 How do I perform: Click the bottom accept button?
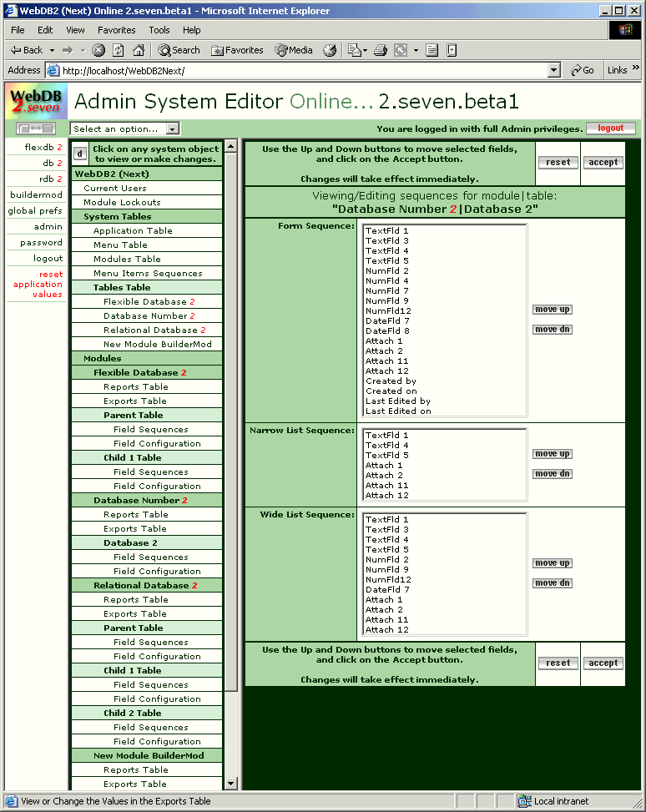[603, 663]
